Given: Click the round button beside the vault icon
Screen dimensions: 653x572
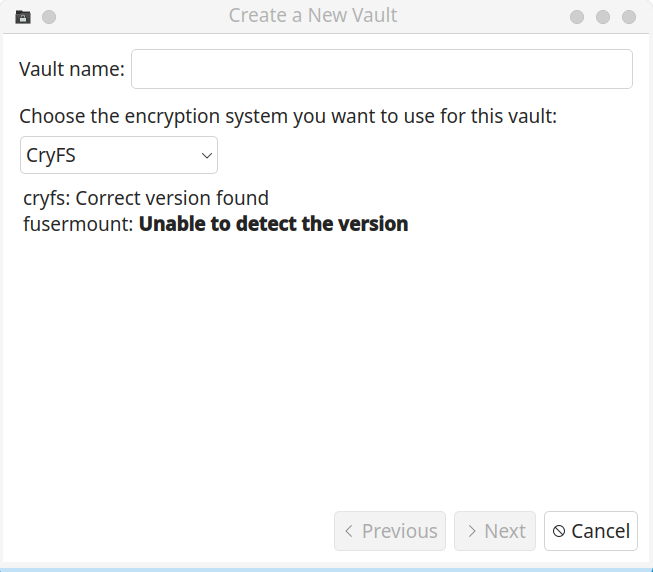Looking at the screenshot, I should 49,17.
